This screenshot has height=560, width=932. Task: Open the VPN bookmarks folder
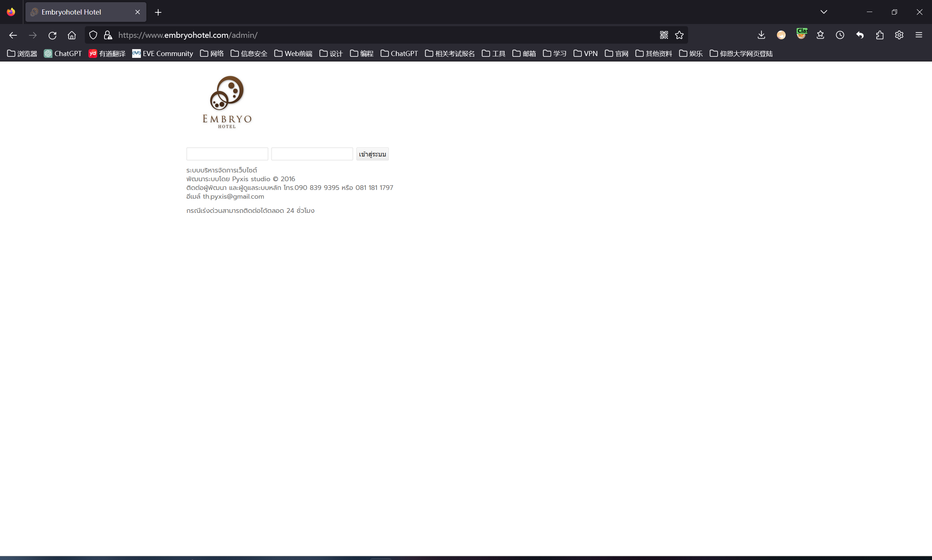[x=585, y=53]
